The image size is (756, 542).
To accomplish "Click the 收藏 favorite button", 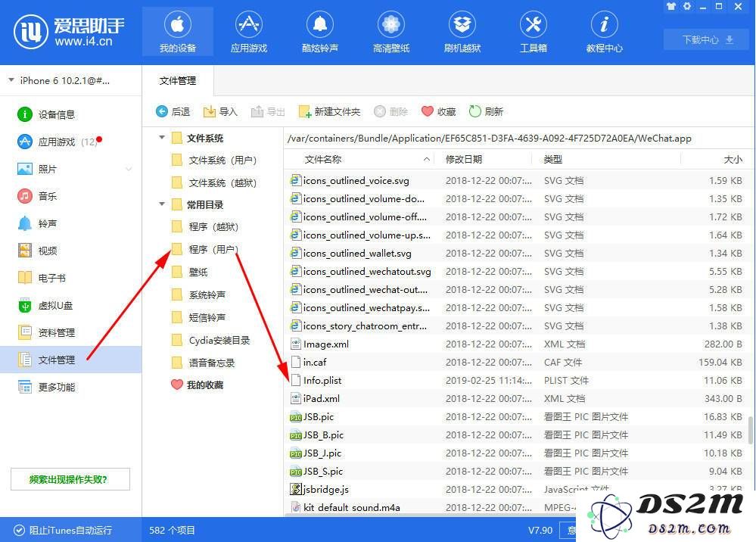I will click(x=438, y=112).
